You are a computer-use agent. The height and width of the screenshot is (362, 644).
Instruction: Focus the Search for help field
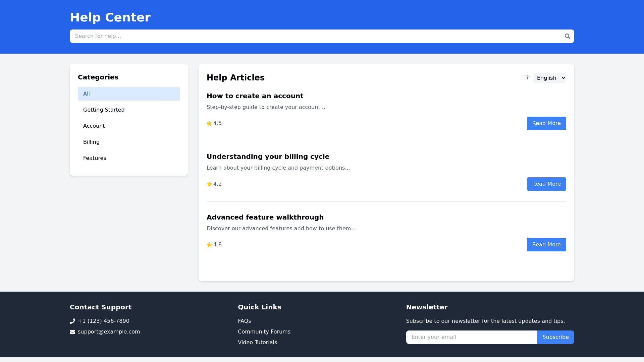click(315, 36)
